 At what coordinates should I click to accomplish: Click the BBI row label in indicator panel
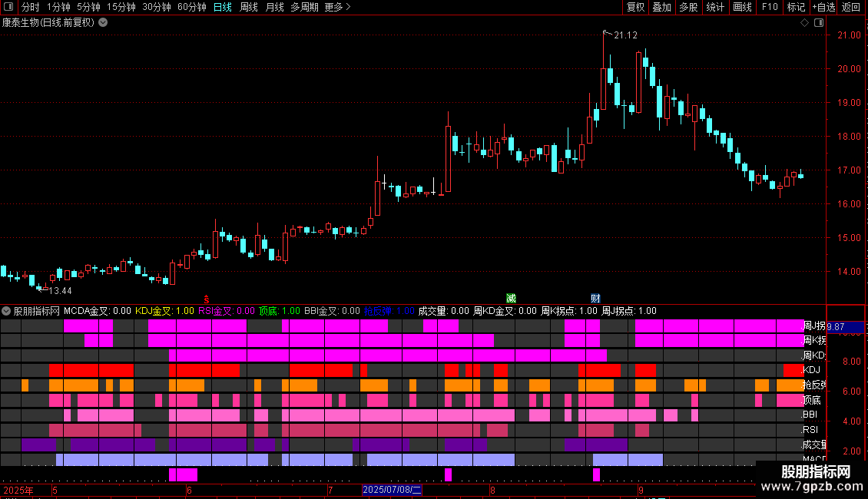pyautogui.click(x=810, y=415)
